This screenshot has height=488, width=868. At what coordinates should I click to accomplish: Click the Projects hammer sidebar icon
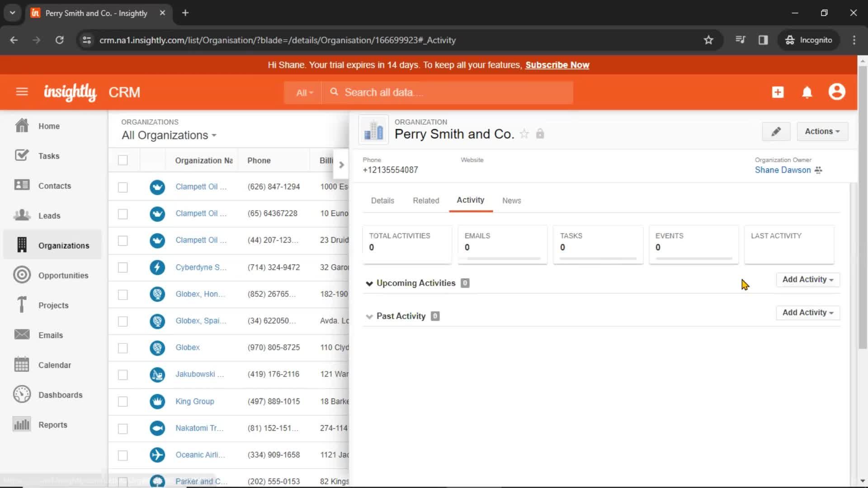22,305
